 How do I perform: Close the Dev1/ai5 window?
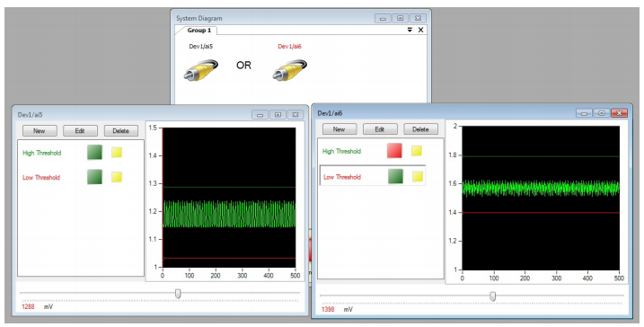coord(296,115)
